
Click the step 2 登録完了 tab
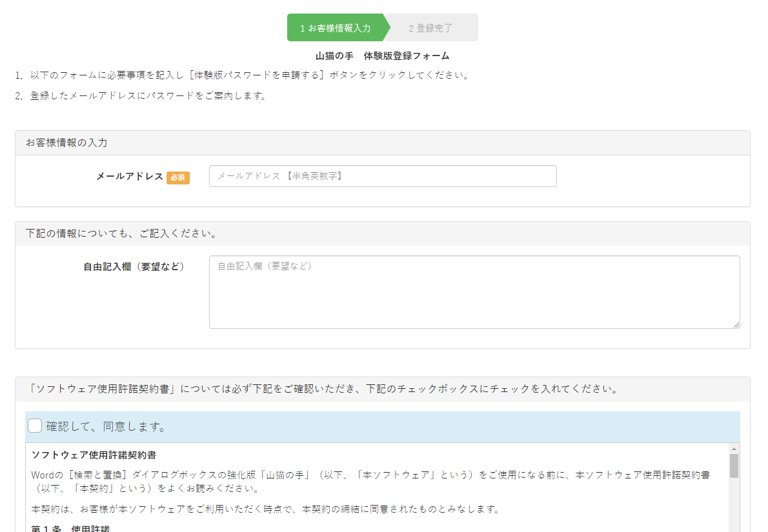pyautogui.click(x=430, y=28)
